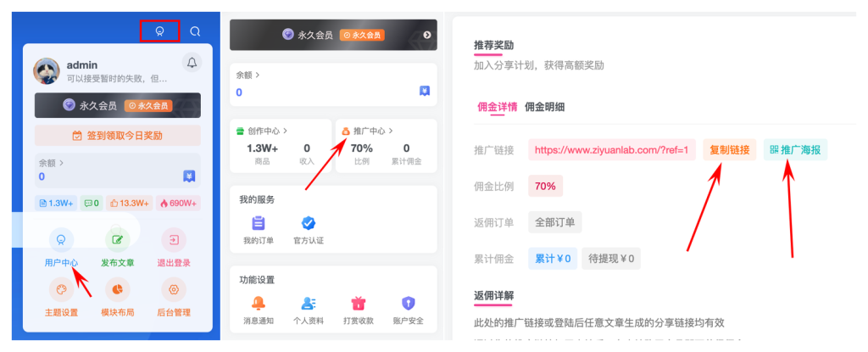868x352 pixels.
Task: Click the 1.3W+ 商品 value
Action: pos(263,148)
